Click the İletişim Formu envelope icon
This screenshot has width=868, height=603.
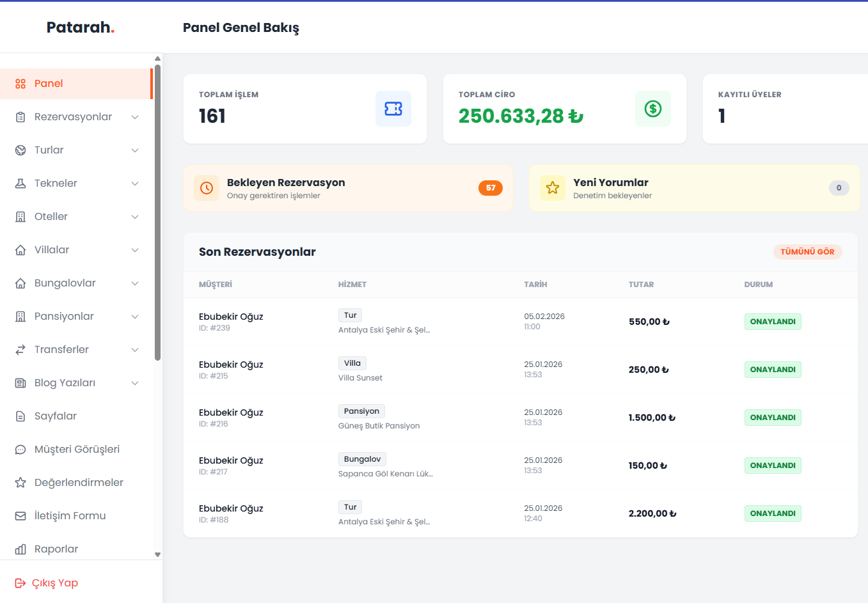point(20,516)
